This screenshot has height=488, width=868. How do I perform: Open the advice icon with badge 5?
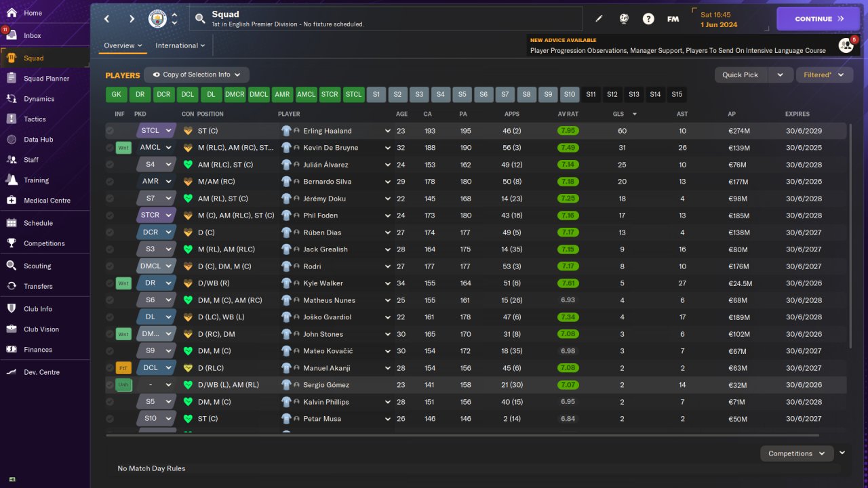coord(846,45)
